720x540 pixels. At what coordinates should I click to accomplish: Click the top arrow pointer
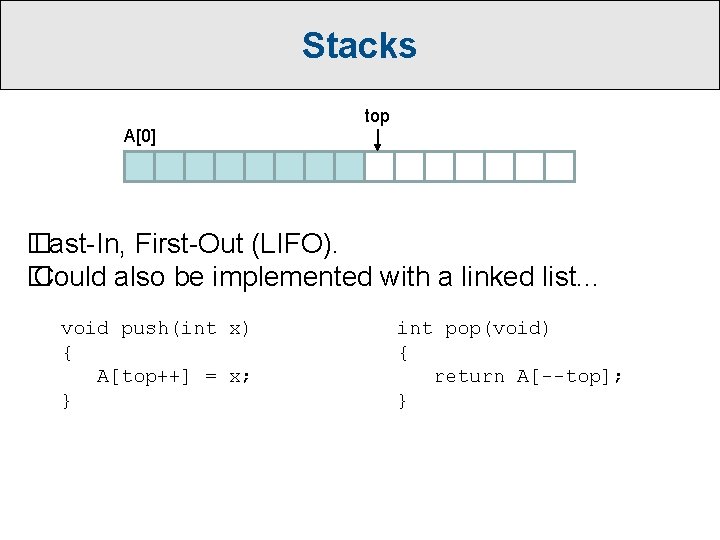click(x=377, y=140)
